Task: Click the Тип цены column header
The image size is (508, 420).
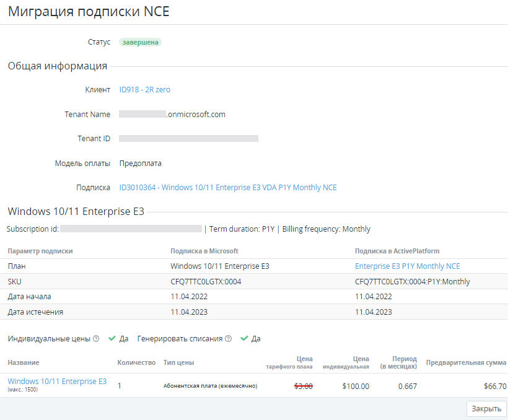Action: click(178, 362)
